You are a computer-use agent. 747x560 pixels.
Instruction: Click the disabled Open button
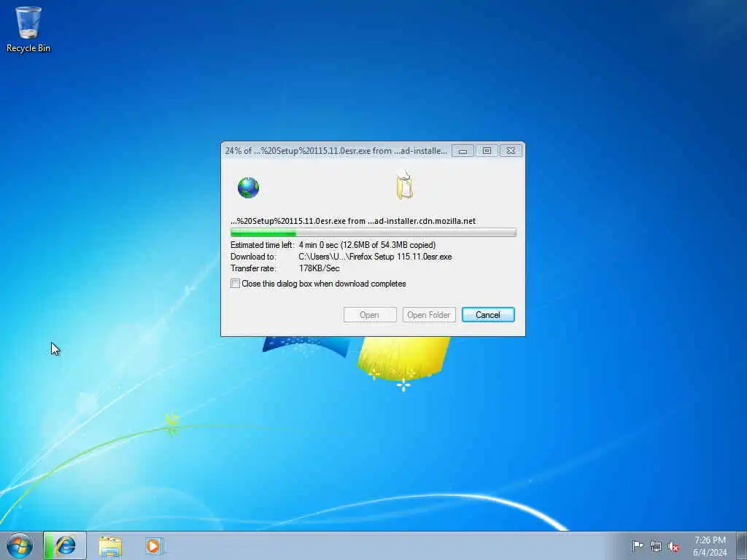click(x=370, y=315)
